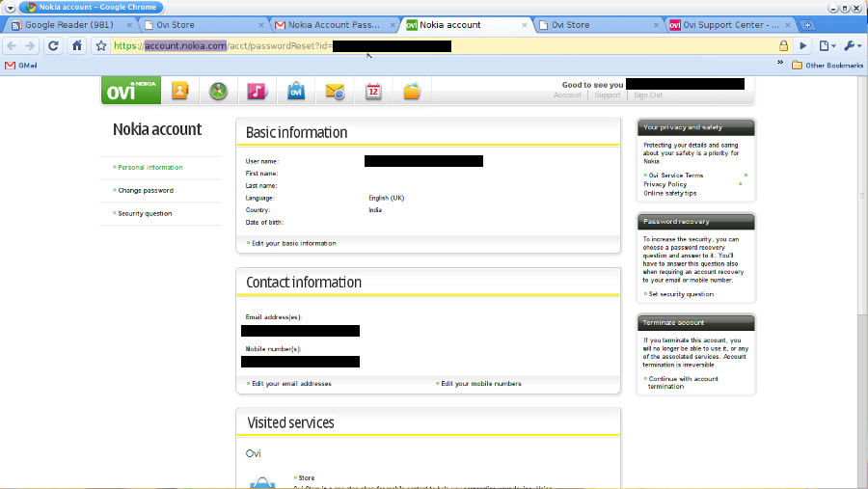Image resolution: width=868 pixels, height=489 pixels.
Task: Click Edit your basic information
Action: tap(294, 244)
